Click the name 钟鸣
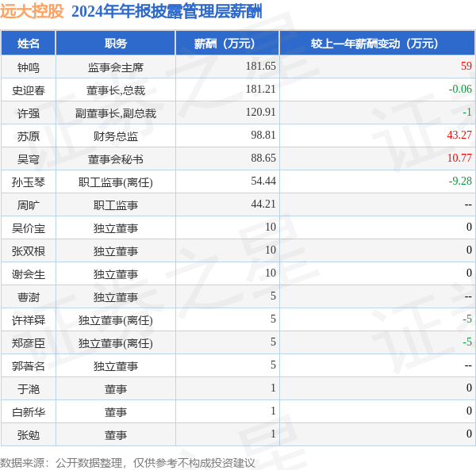 pos(29,67)
